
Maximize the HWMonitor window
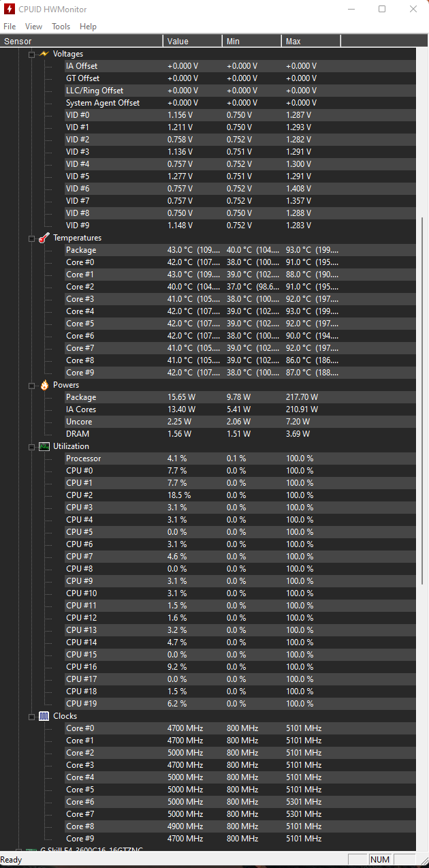tap(382, 10)
